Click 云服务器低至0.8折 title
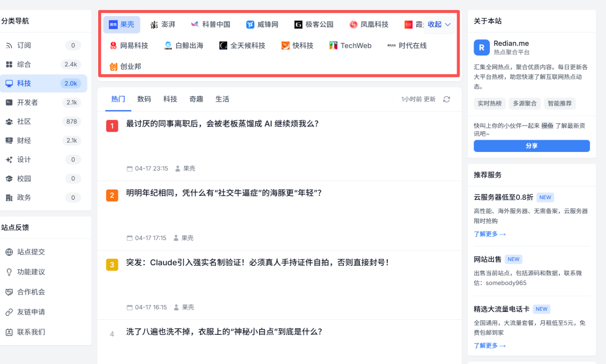The width and height of the screenshot is (606, 364). pyautogui.click(x=503, y=197)
